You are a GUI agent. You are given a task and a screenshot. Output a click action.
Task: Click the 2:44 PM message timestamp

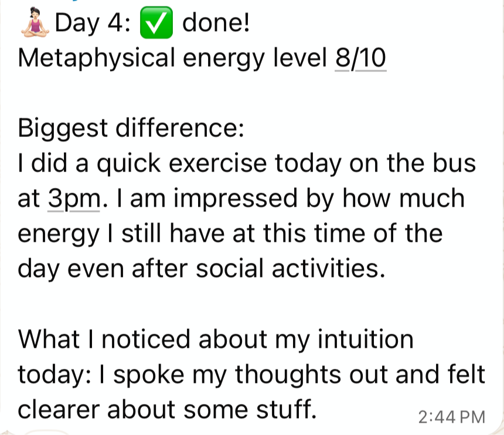(x=451, y=417)
